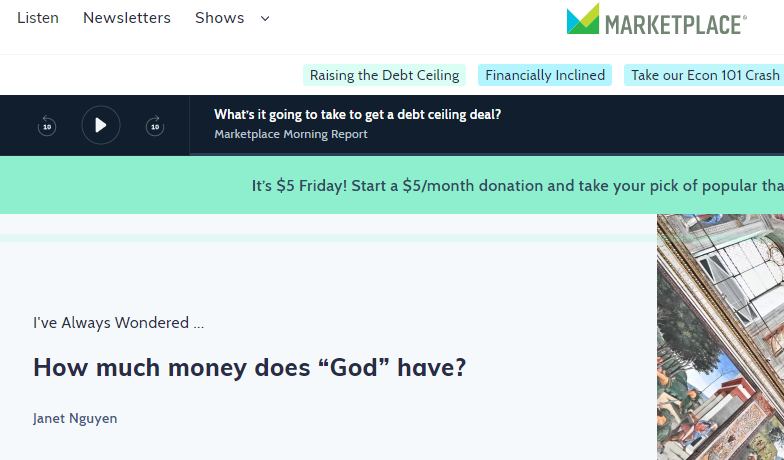784x460 pixels.
Task: Click the article's featured image thumbnail
Action: [x=720, y=337]
